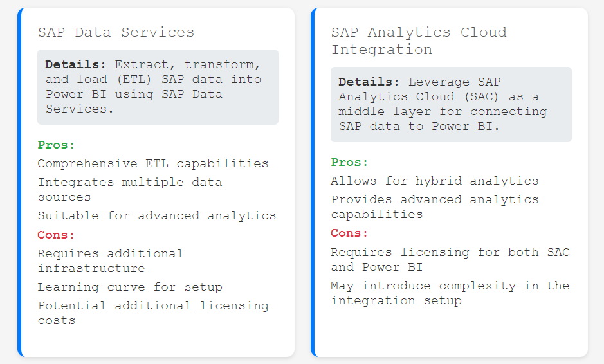Click blue accent bar of SAP Data Services card
The width and height of the screenshot is (604, 364).
20,182
